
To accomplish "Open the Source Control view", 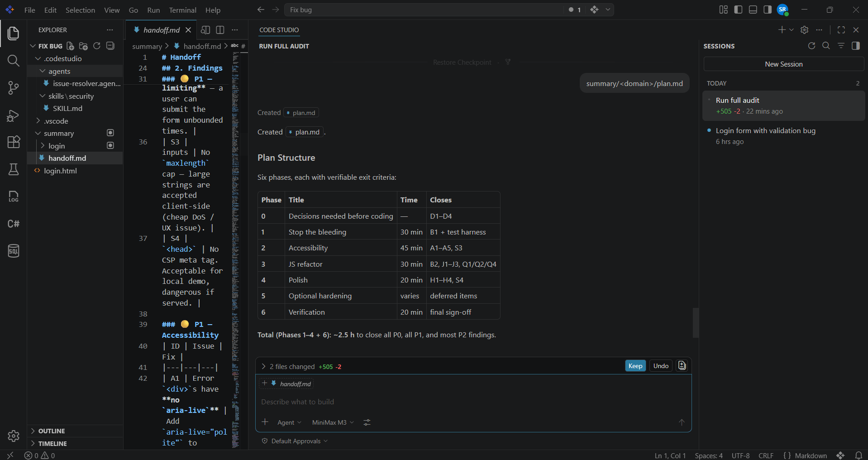I will 14,88.
